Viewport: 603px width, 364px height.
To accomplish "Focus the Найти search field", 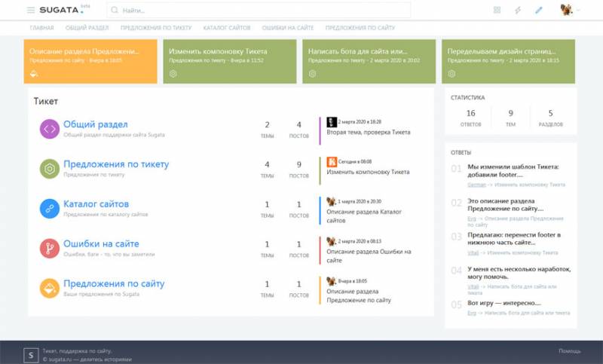I will point(259,10).
